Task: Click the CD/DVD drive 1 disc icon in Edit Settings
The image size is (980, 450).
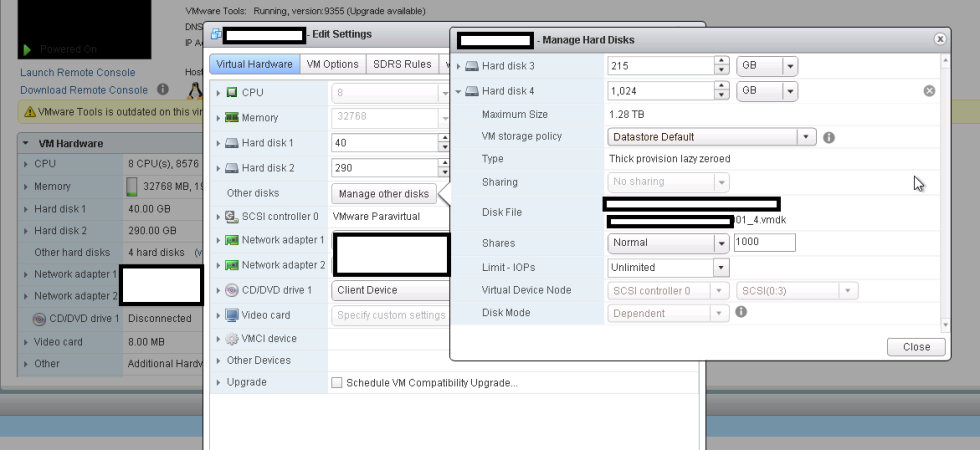Action: click(232, 290)
